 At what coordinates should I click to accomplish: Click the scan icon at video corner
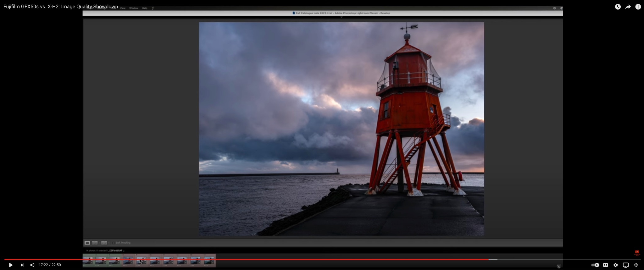coord(559,266)
